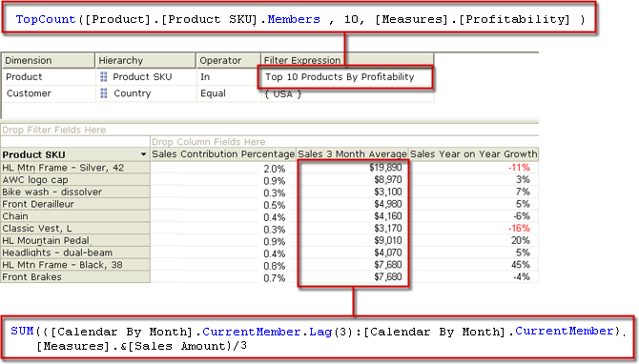
Task: Open the Equal operator cell
Action: pyautogui.click(x=228, y=93)
